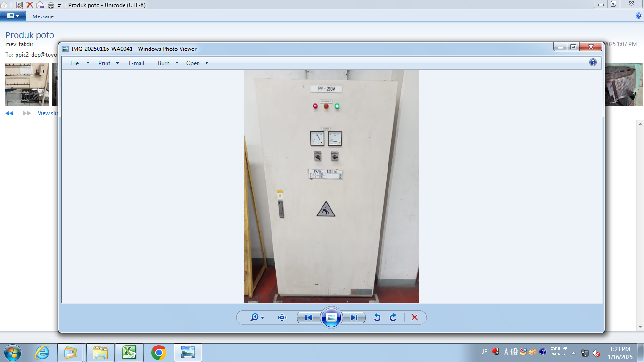Open the quick access toolbar customize arrow
This screenshot has width=644, height=362.
59,5
